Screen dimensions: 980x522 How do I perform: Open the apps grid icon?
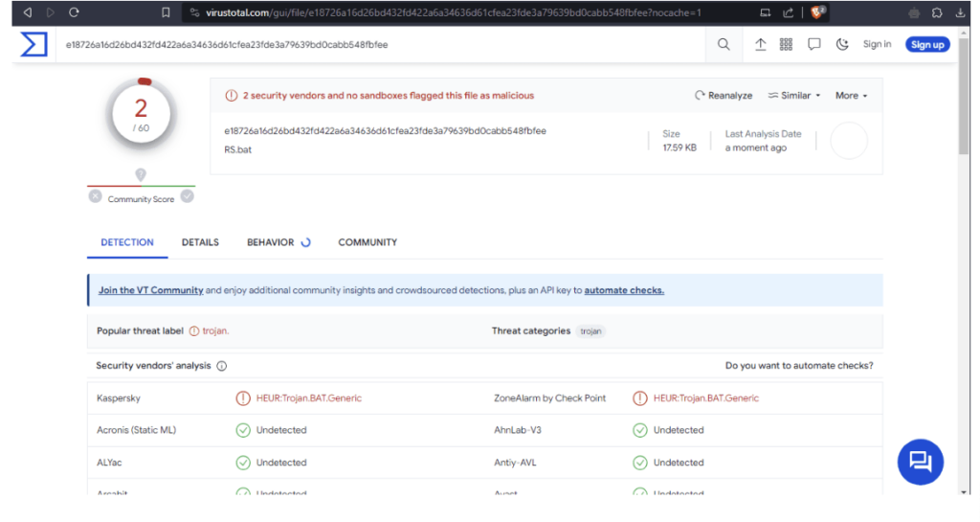point(787,44)
